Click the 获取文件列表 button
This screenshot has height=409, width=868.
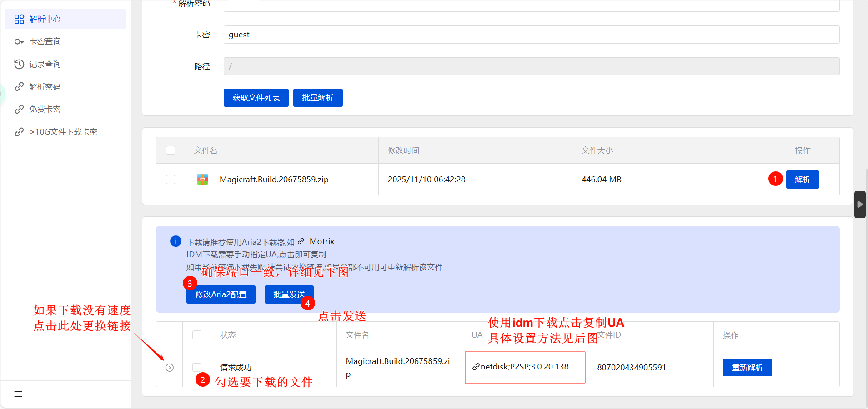(256, 97)
